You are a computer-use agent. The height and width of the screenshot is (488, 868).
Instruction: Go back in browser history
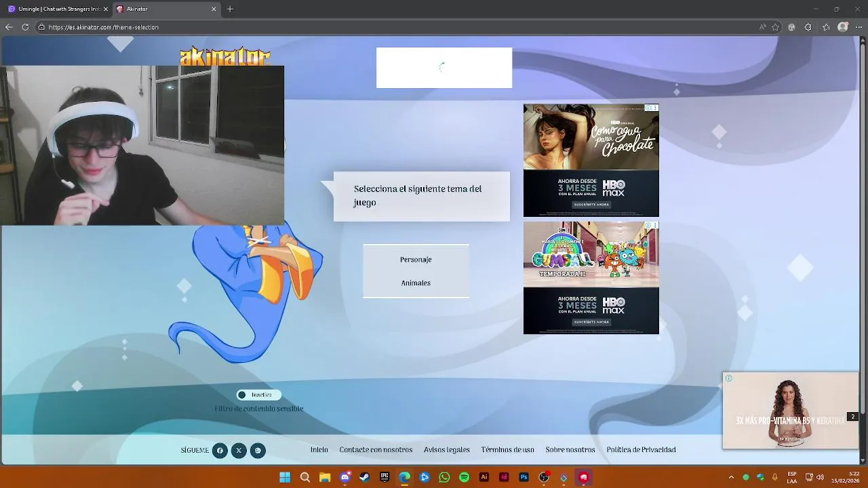click(x=9, y=27)
